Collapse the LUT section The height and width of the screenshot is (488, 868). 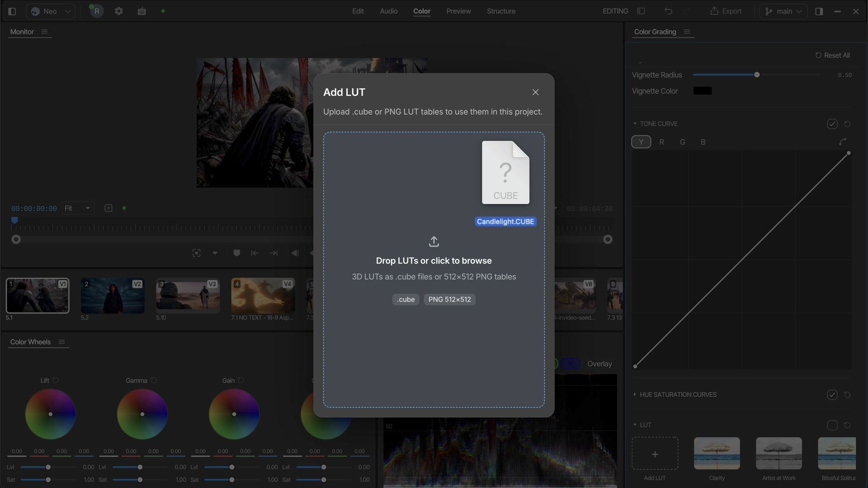(635, 425)
